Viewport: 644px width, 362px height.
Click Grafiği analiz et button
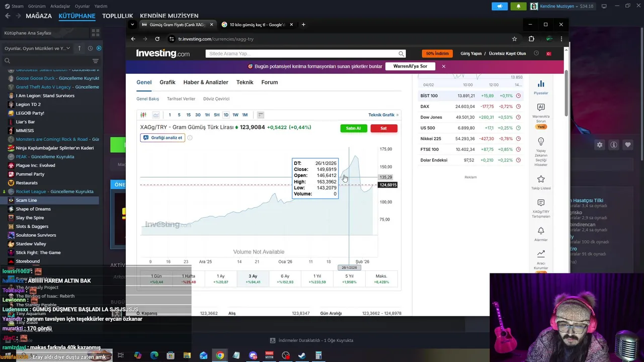point(163,138)
